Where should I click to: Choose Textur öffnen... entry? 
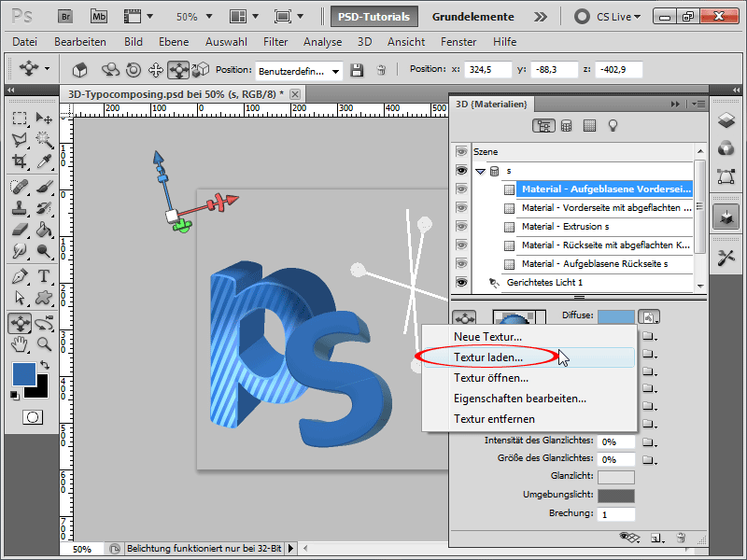click(x=529, y=378)
